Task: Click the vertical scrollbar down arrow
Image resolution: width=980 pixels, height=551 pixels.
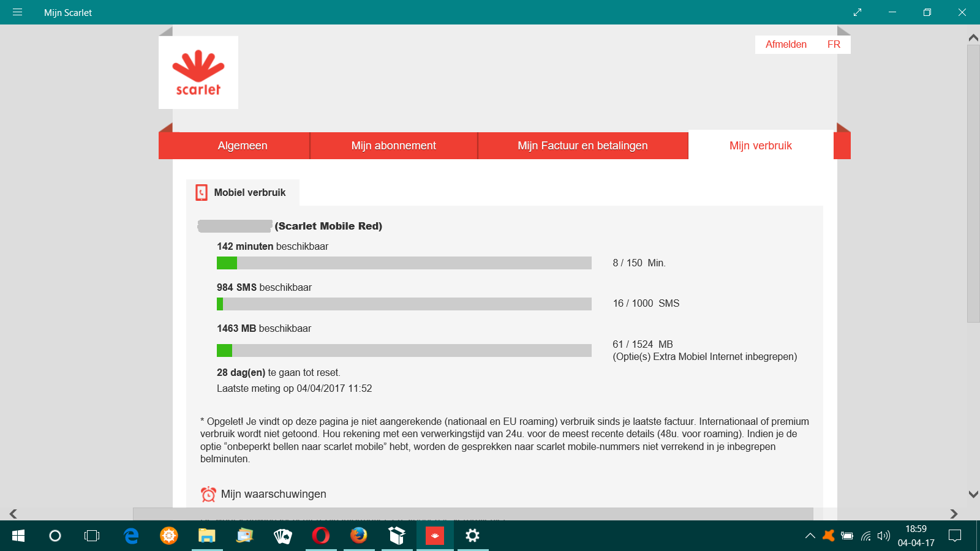Action: (973, 494)
